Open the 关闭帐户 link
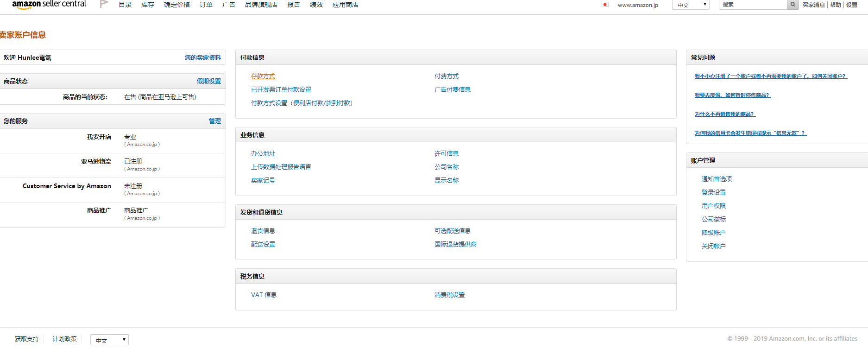868x361 pixels. (x=714, y=246)
